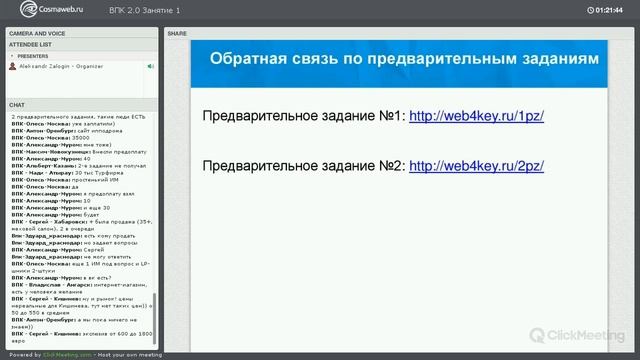This screenshot has height=360, width=640.
Task: Click the chat message 'не могу ответить'
Action: (107, 257)
